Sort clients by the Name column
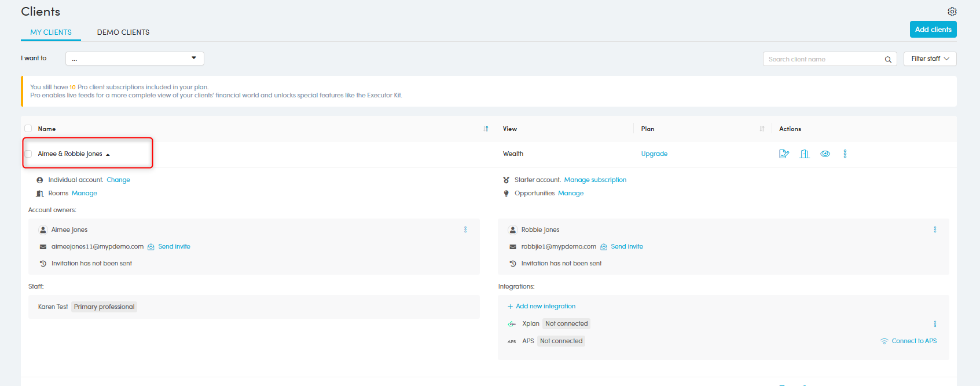The image size is (980, 386). pos(486,129)
